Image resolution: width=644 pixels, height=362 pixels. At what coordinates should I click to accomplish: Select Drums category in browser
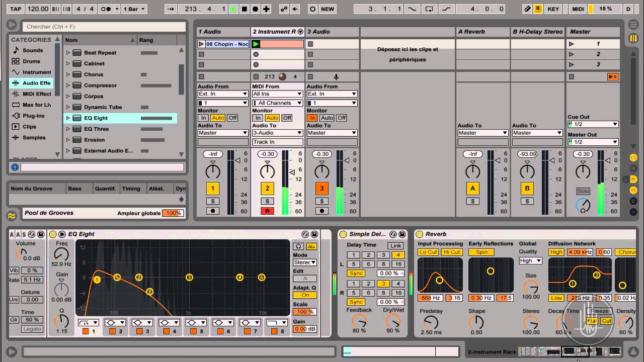pos(31,61)
